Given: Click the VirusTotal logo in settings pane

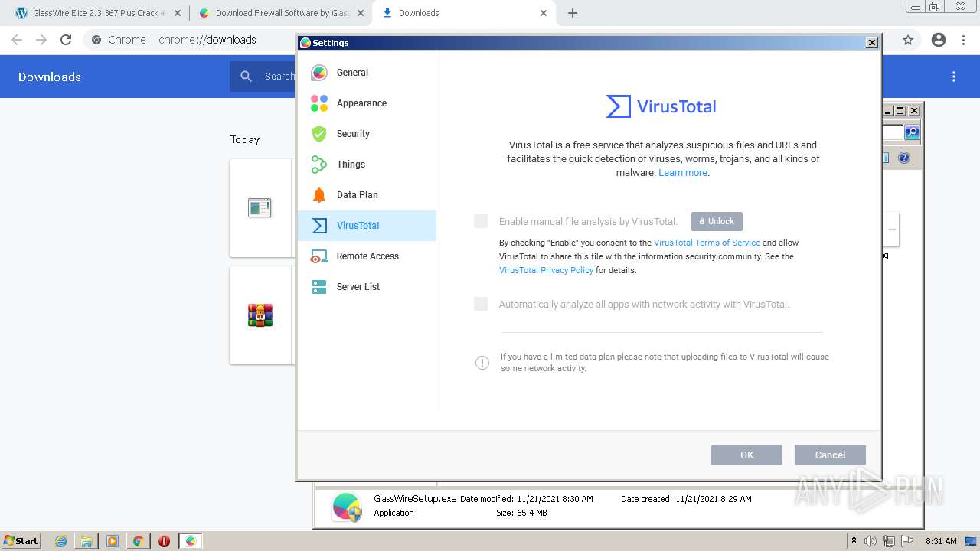Looking at the screenshot, I should (x=661, y=106).
